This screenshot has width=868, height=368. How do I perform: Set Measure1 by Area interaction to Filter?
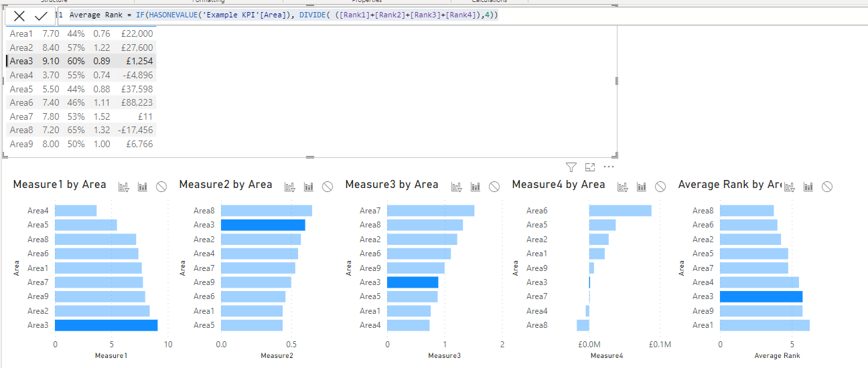[x=123, y=187]
